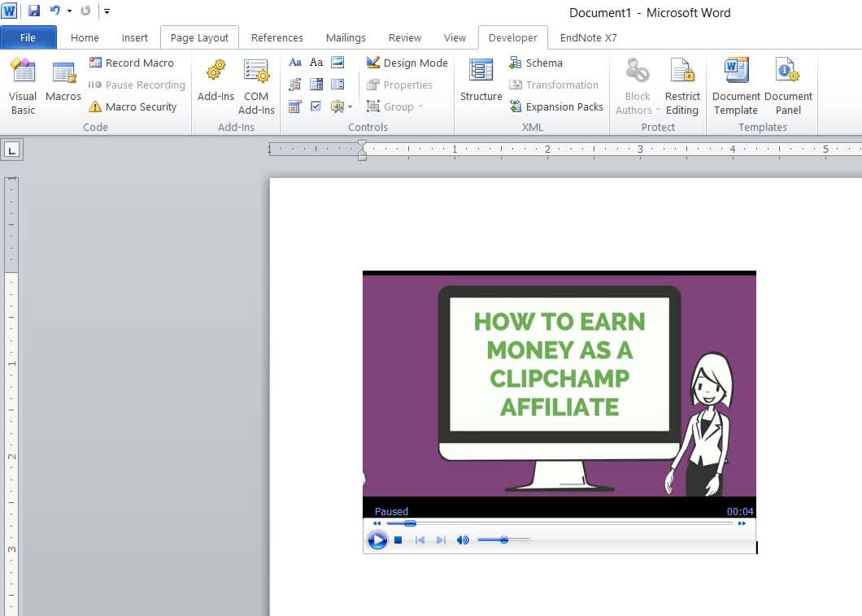Insert Combo Box content control
The image size is (862, 616).
[x=316, y=84]
